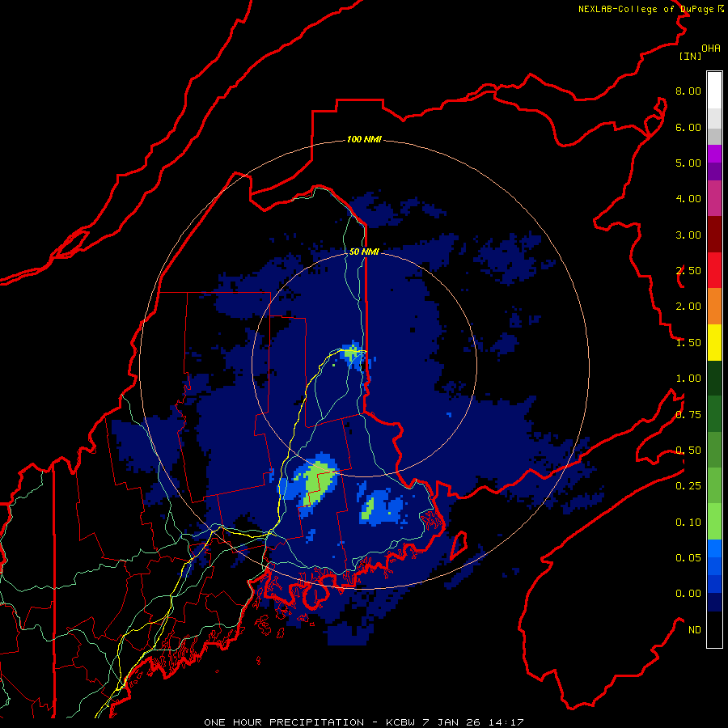Select the bright red legend swatch
728x728 pixels.
(714, 270)
